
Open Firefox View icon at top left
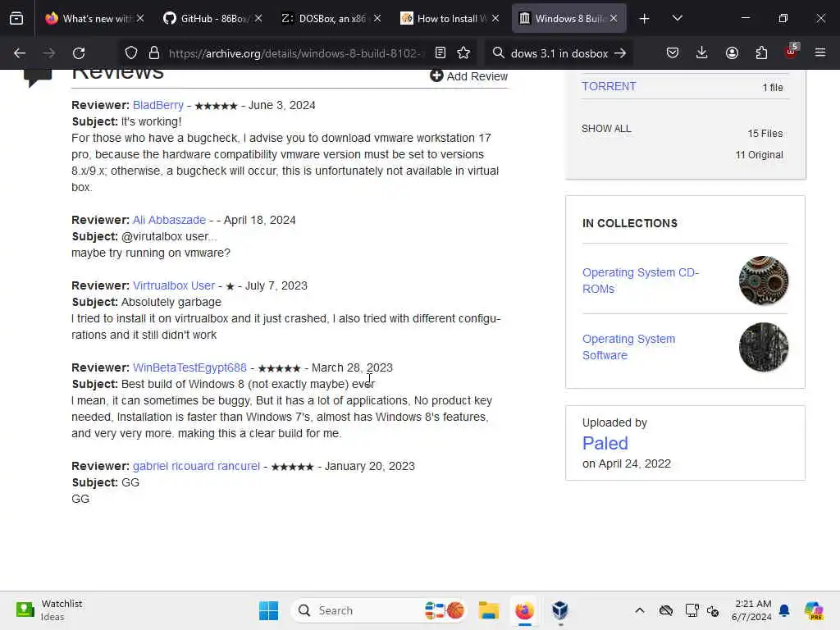click(16, 18)
